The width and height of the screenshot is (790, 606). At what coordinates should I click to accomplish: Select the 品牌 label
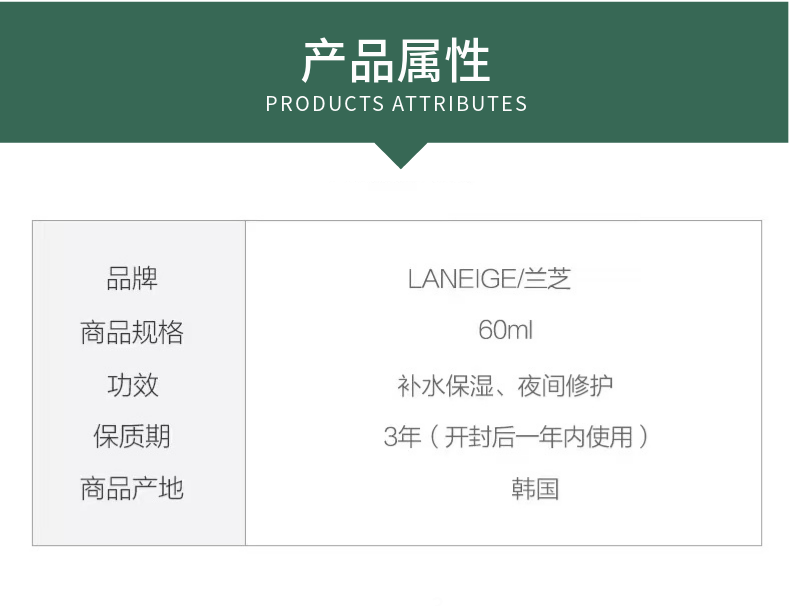(132, 279)
